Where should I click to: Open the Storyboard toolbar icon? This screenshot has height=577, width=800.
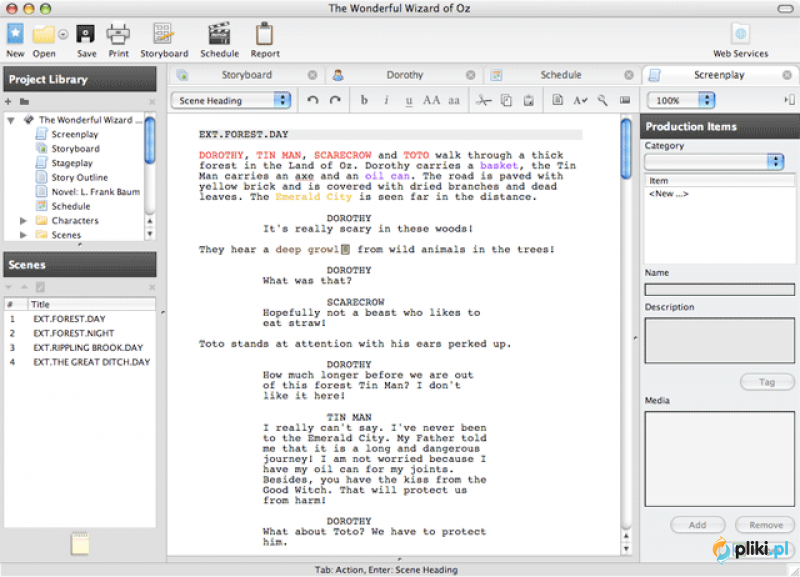(164, 34)
